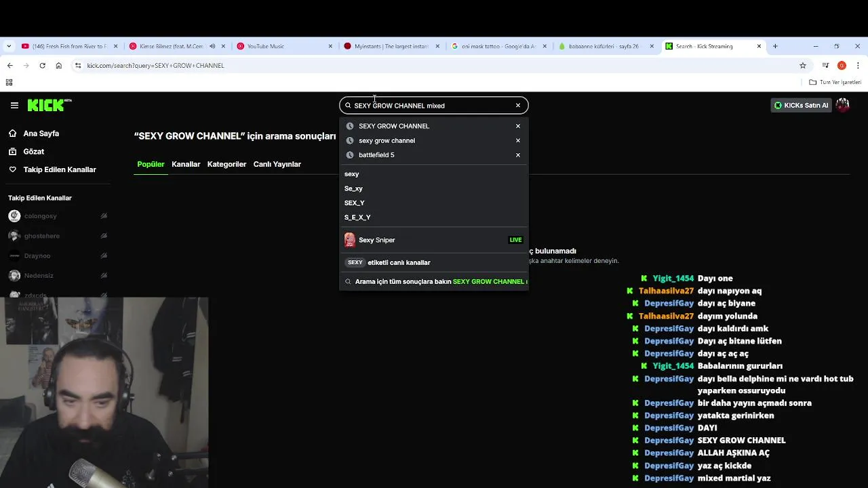This screenshot has height=488, width=868.
Task: Mute the Kimse Bilmez tab audio
Action: (212, 46)
